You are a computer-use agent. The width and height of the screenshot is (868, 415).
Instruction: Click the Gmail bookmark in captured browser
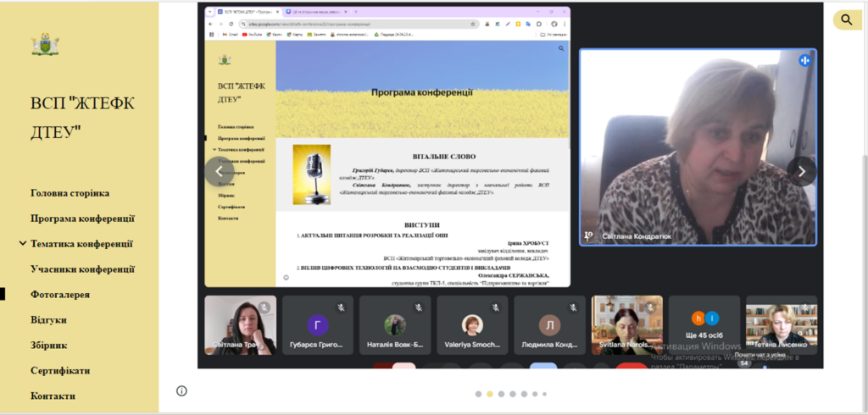click(x=231, y=35)
